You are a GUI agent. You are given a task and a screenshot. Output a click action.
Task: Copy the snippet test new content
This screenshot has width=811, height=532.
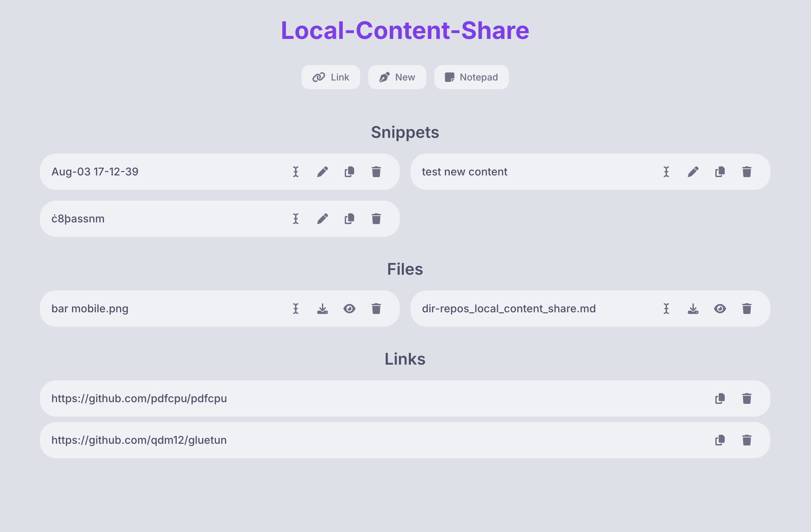click(720, 172)
